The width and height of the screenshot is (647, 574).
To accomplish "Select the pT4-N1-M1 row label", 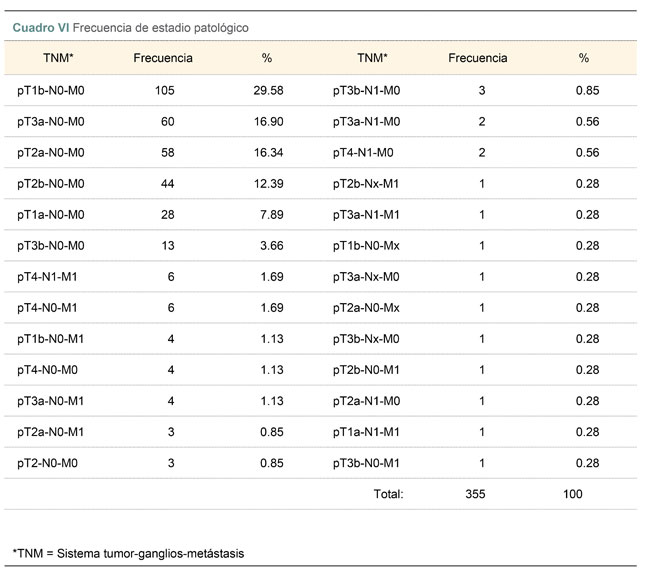I will [x=47, y=276].
